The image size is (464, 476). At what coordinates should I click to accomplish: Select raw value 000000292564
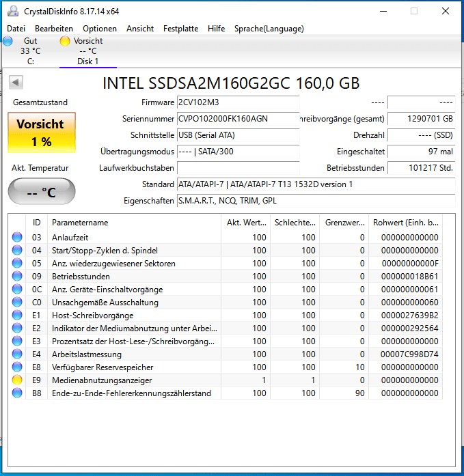tap(409, 328)
